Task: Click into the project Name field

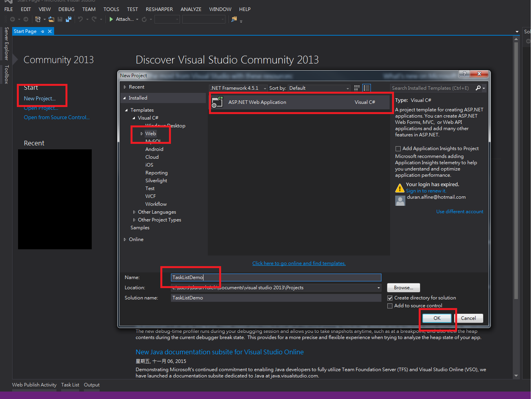Action: tap(276, 277)
